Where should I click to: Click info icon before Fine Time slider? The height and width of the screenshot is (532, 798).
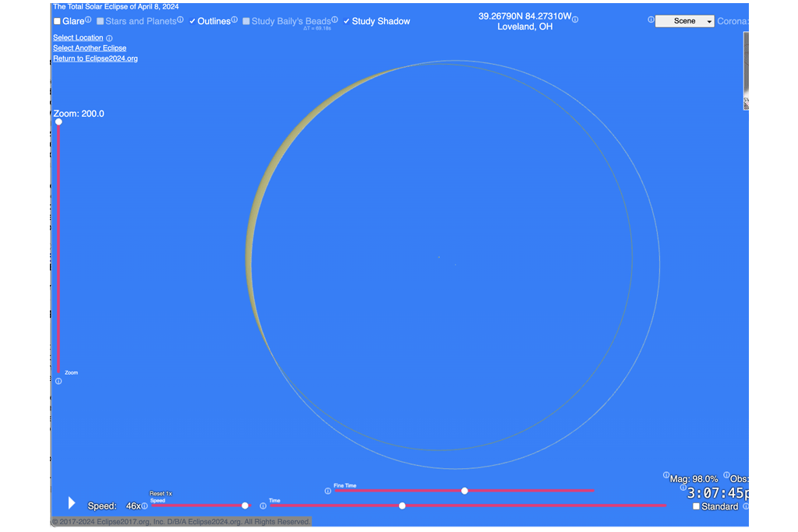[328, 491]
